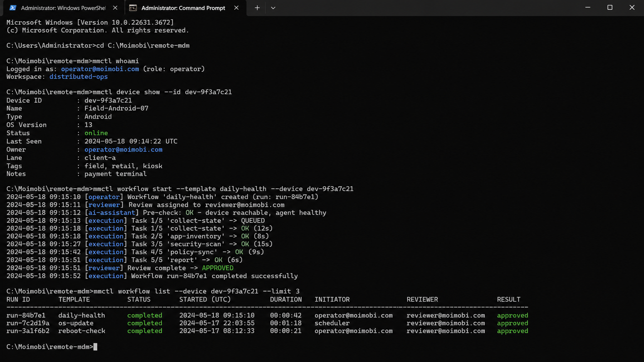Click the 'os-update' template cell
The height and width of the screenshot is (362, 644).
click(76, 323)
